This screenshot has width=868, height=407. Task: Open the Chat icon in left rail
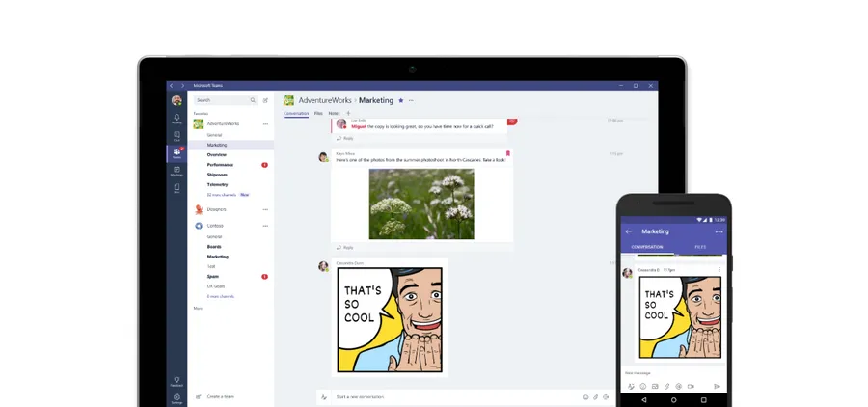176,136
